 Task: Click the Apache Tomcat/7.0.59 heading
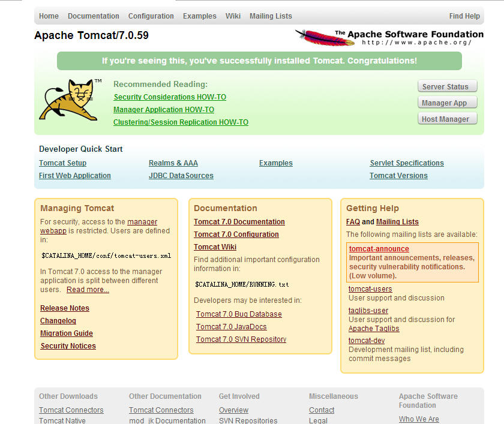coord(92,35)
